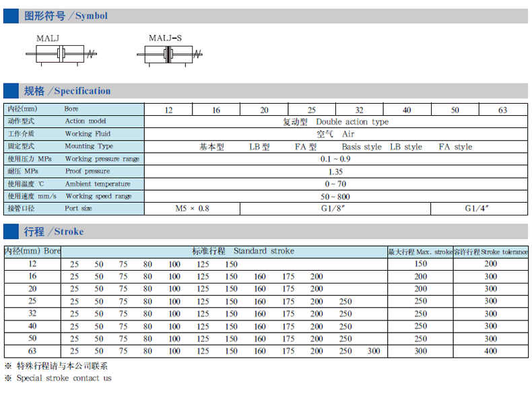Click the ambient temperature value '0 ~ 70'
The width and height of the screenshot is (532, 402).
click(335, 184)
